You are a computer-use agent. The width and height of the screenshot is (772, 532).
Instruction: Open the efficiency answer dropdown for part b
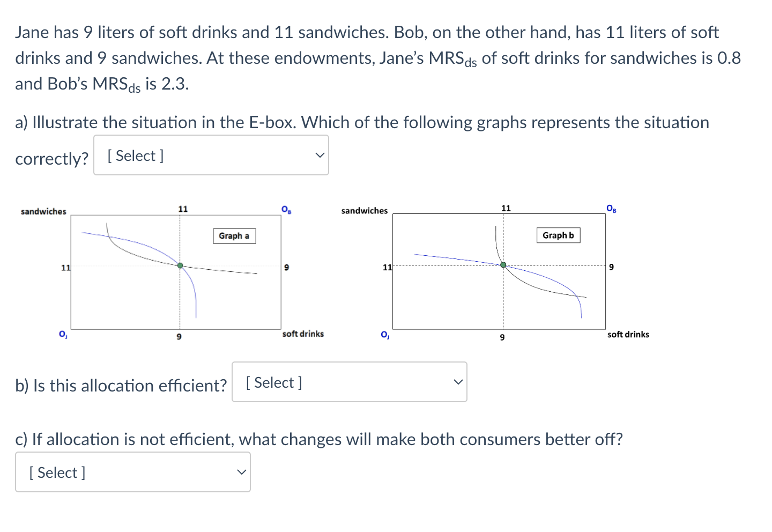(349, 382)
